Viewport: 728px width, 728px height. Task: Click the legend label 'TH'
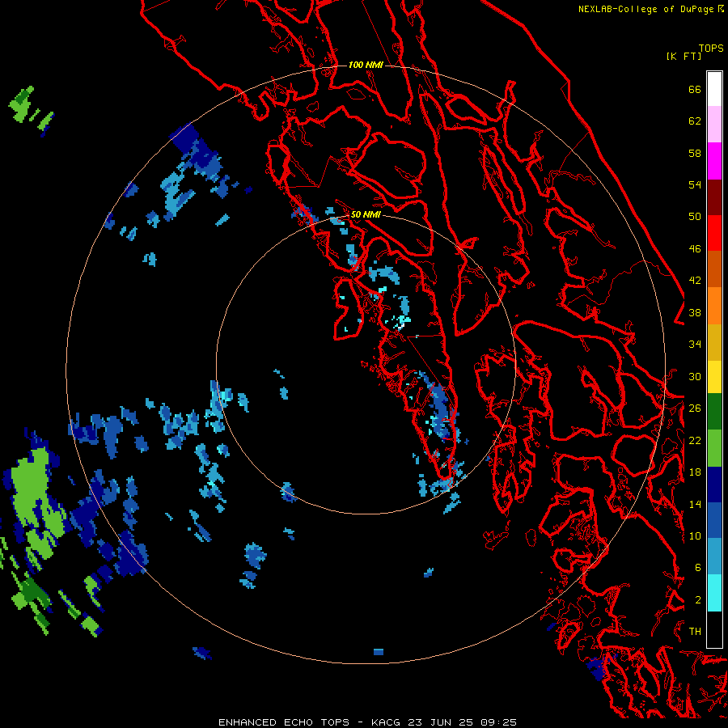click(695, 631)
